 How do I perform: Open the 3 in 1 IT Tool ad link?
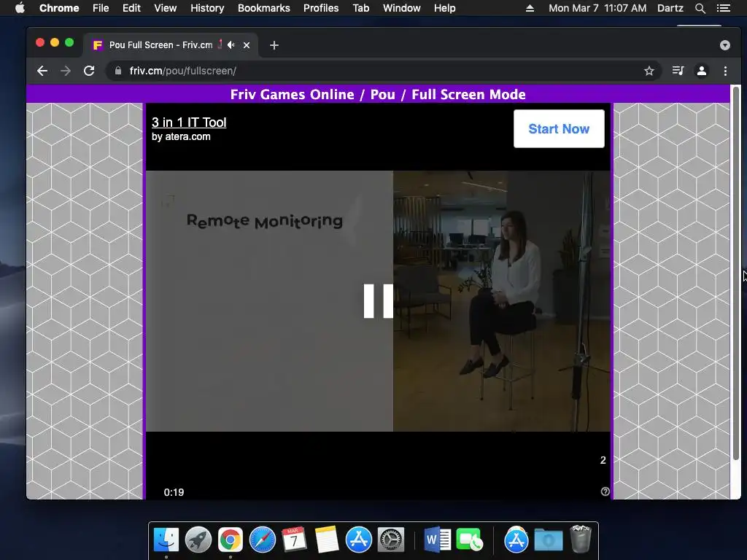189,122
